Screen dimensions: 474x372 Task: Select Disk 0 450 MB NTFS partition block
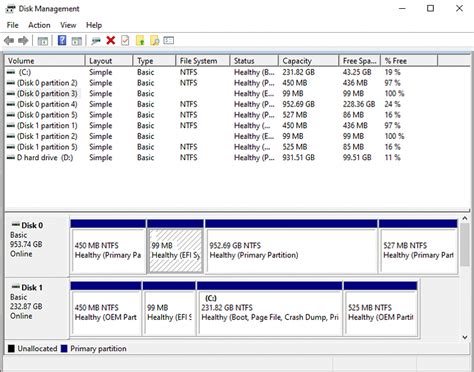coord(108,247)
